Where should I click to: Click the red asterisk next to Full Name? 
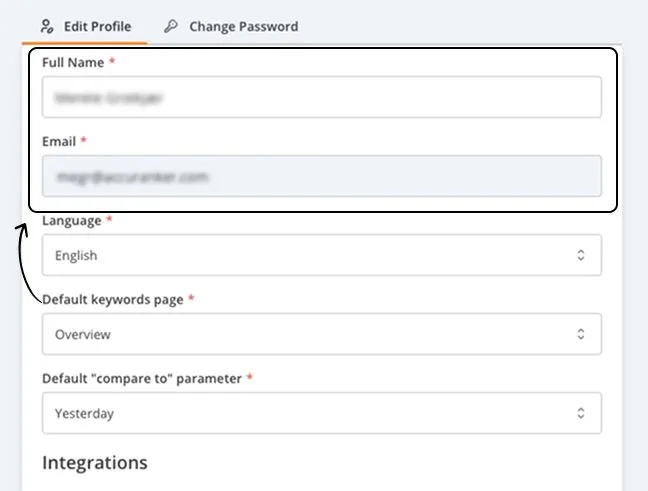112,62
